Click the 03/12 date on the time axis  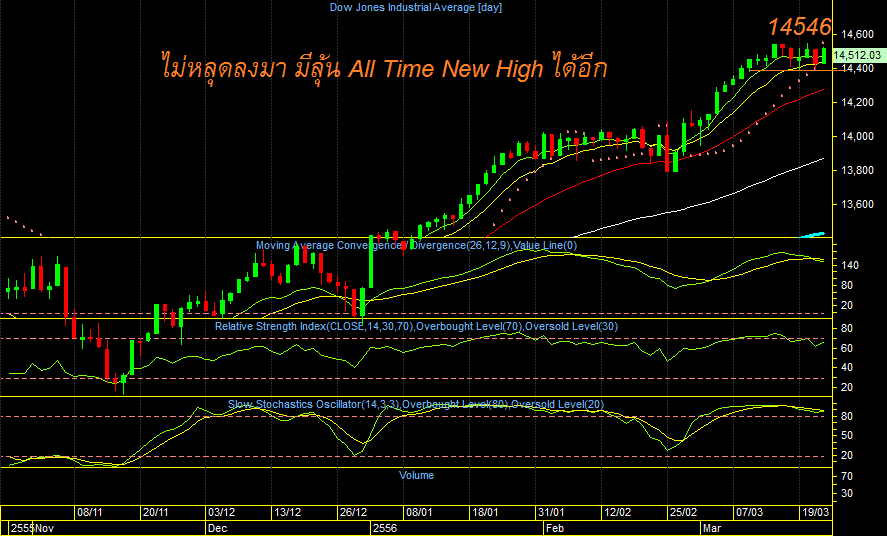pos(222,512)
